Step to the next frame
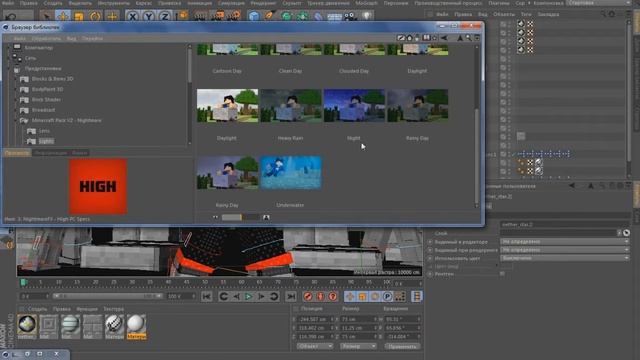 [x=261, y=296]
